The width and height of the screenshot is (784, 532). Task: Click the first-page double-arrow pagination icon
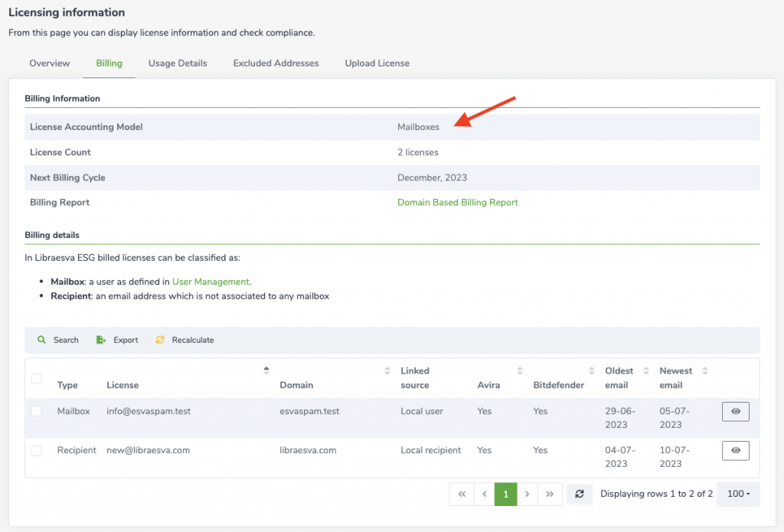(462, 494)
